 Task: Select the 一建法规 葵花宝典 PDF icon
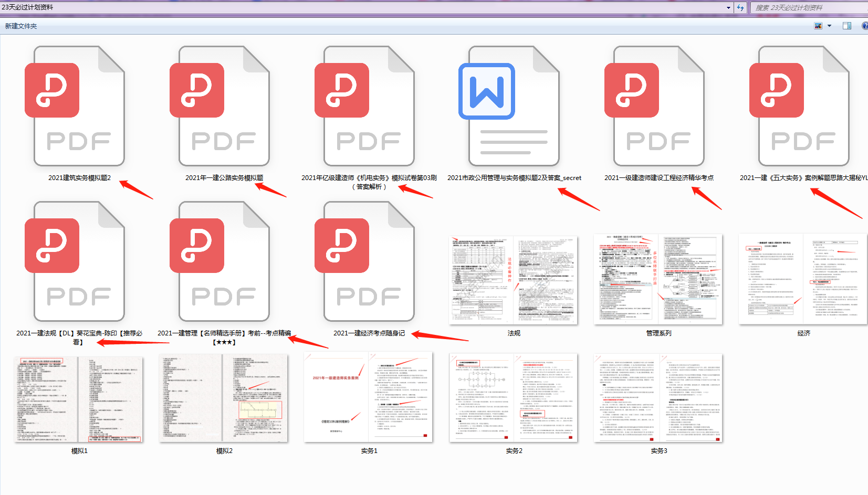coord(75,261)
